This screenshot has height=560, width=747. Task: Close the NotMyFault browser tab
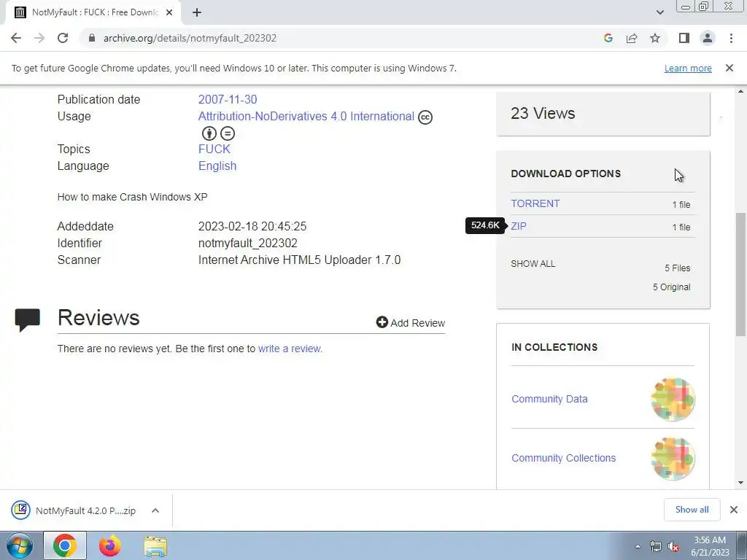169,12
